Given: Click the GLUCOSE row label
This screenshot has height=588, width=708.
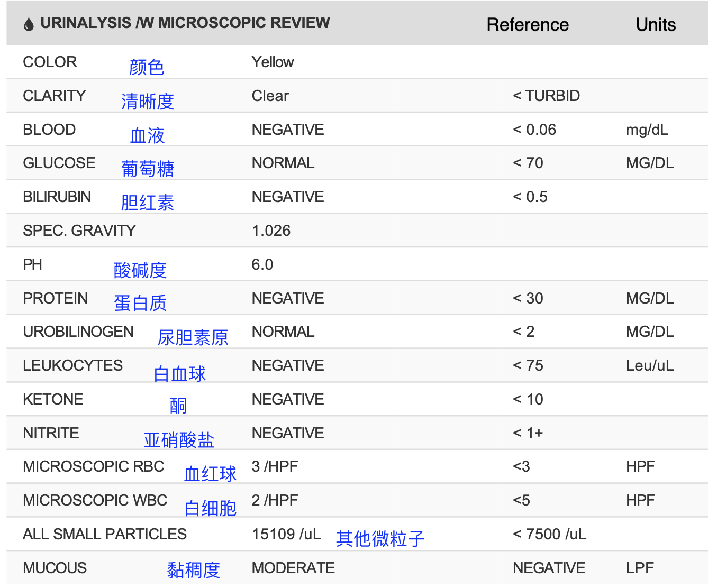Looking at the screenshot, I should point(59,163).
